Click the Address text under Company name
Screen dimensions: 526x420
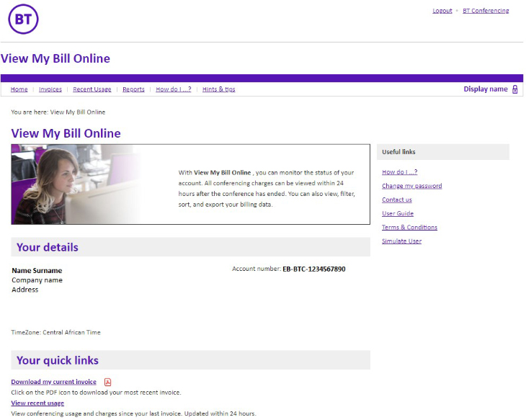[24, 290]
